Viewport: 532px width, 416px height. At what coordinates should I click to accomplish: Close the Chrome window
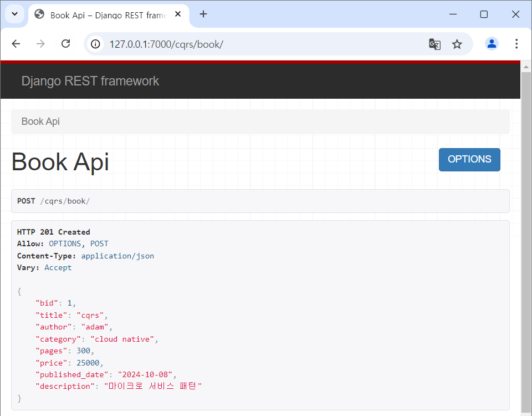pyautogui.click(x=515, y=14)
